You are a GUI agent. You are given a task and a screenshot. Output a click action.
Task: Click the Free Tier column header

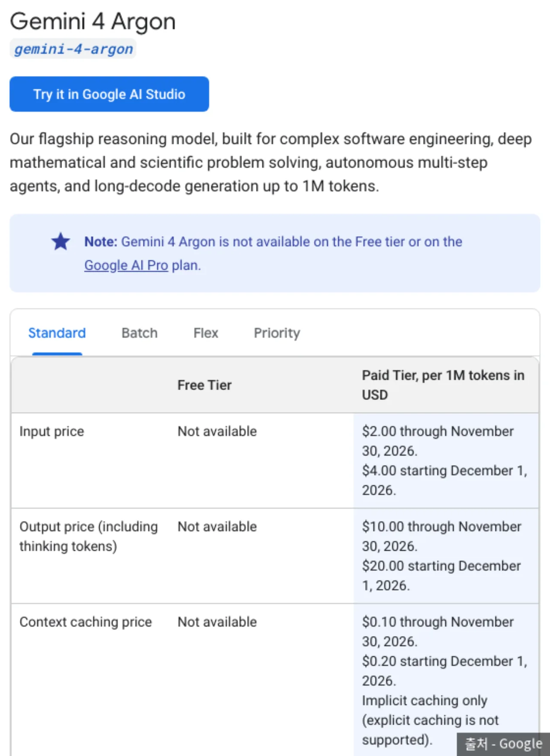[x=205, y=385]
